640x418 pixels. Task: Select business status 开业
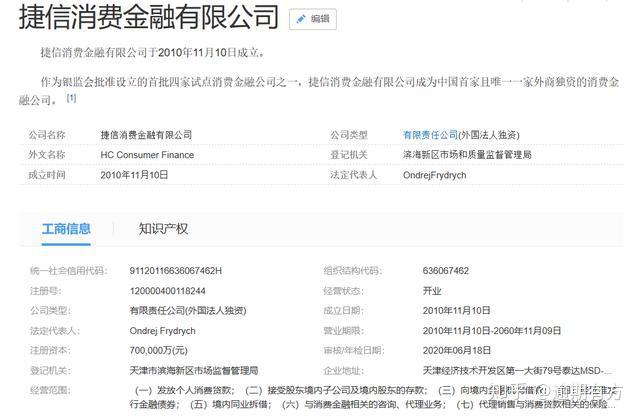point(432,291)
